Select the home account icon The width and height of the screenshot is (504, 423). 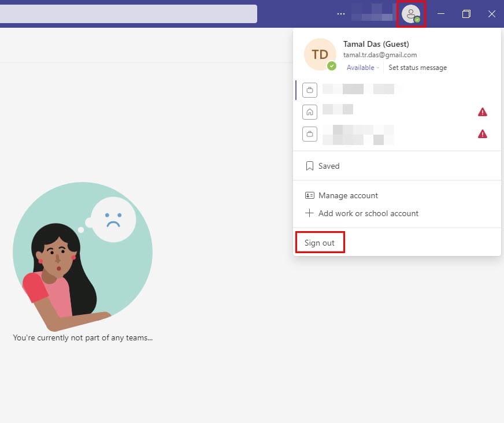click(310, 112)
